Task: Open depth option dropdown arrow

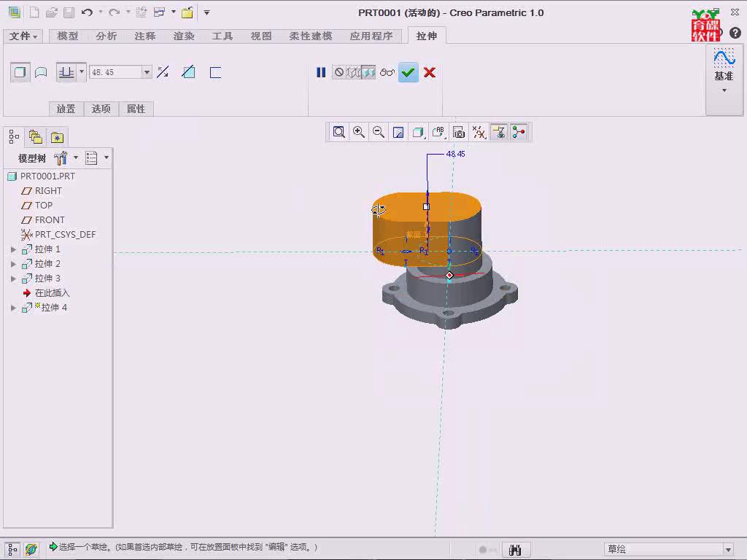Action: coord(82,72)
